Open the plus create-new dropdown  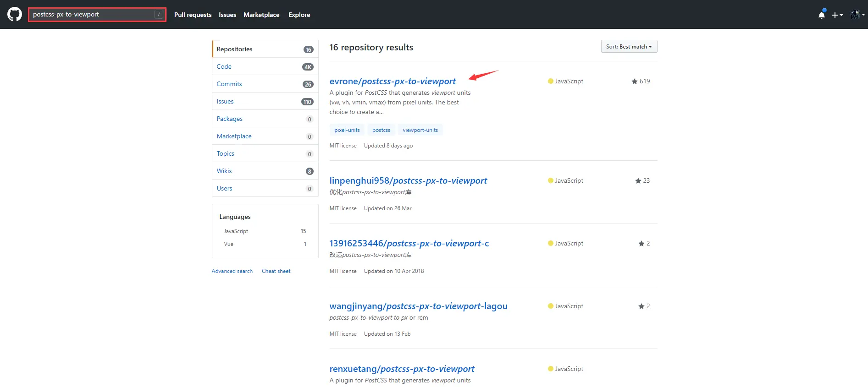[x=837, y=15]
